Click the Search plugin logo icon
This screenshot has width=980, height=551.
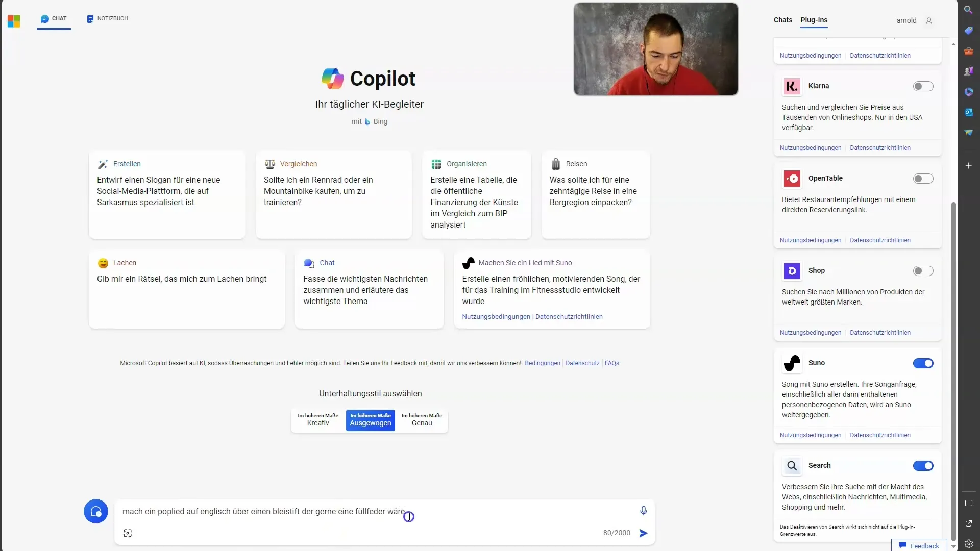click(792, 466)
